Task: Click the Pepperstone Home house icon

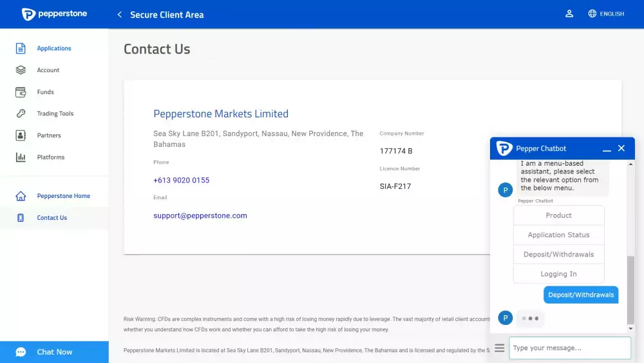Action: point(21,196)
